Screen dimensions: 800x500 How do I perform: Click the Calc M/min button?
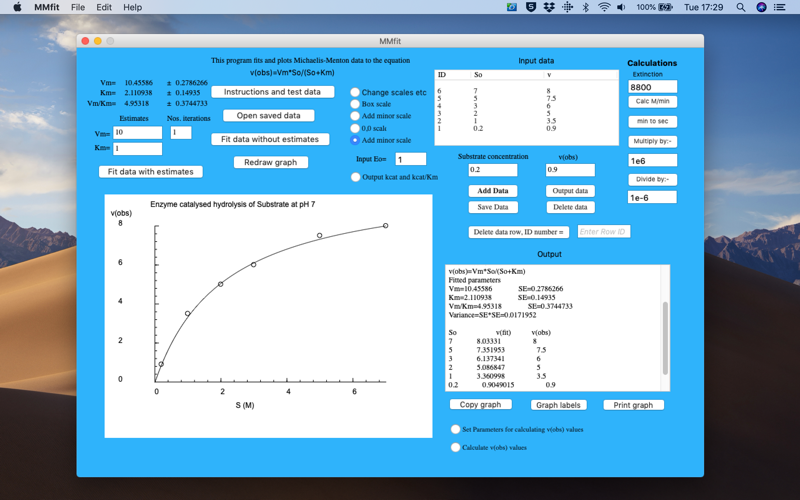pos(653,102)
